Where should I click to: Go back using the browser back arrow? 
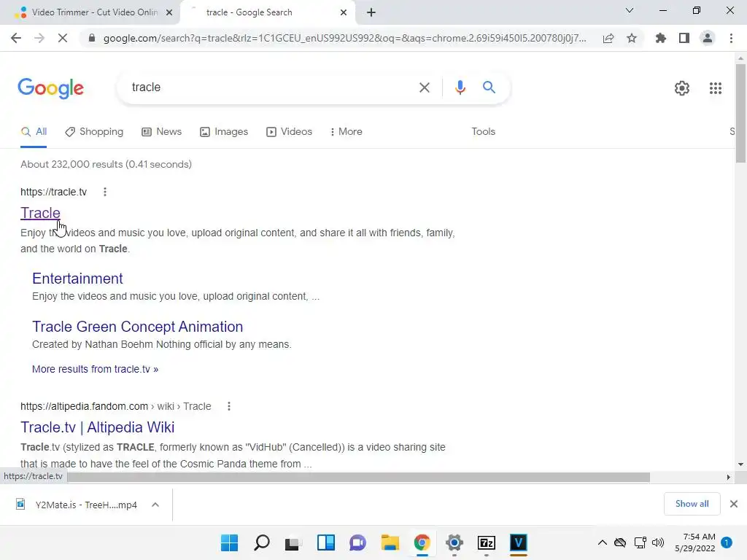tap(16, 38)
